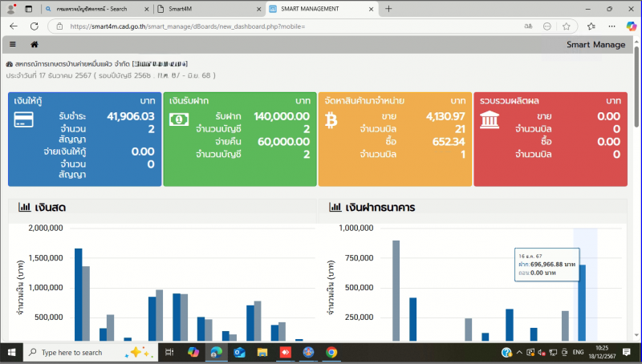Screen dimensions: 642x364
Task: Click the bank building icon in red card
Action: [490, 119]
